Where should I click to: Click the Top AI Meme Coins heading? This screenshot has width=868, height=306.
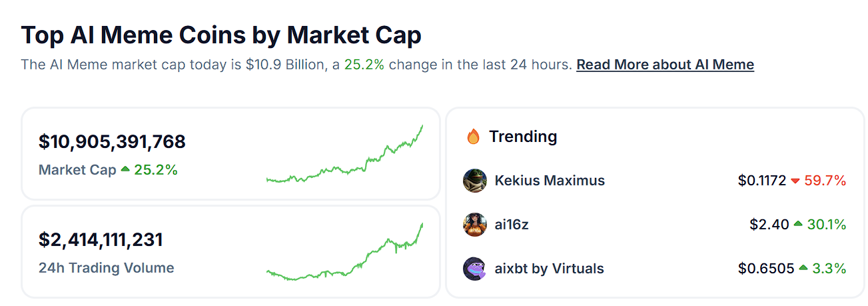tap(221, 35)
